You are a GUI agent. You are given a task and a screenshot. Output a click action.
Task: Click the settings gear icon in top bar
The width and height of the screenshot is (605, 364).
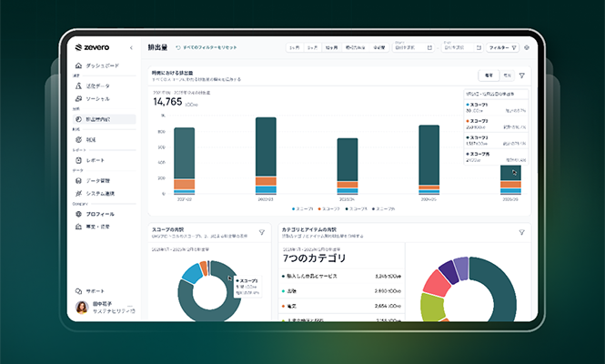[525, 46]
